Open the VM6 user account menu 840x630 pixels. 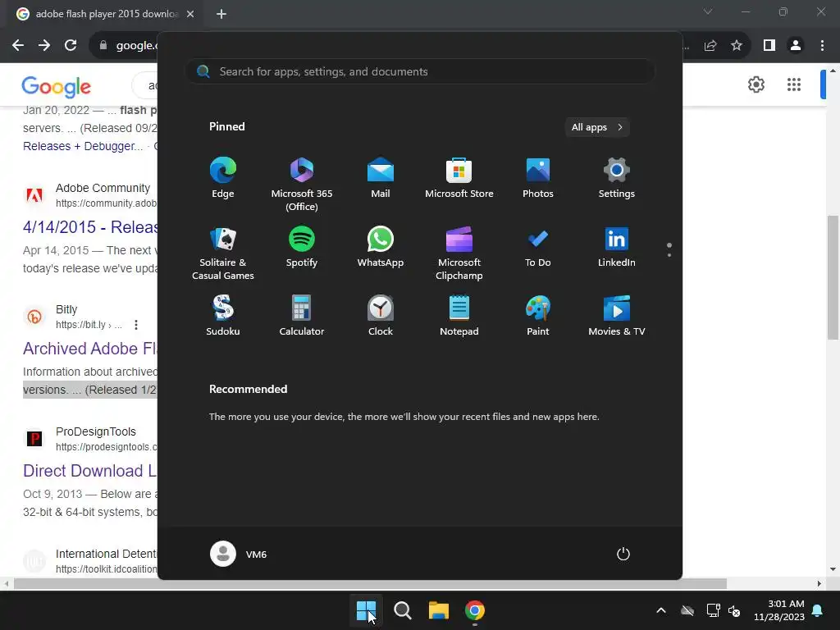tap(239, 554)
